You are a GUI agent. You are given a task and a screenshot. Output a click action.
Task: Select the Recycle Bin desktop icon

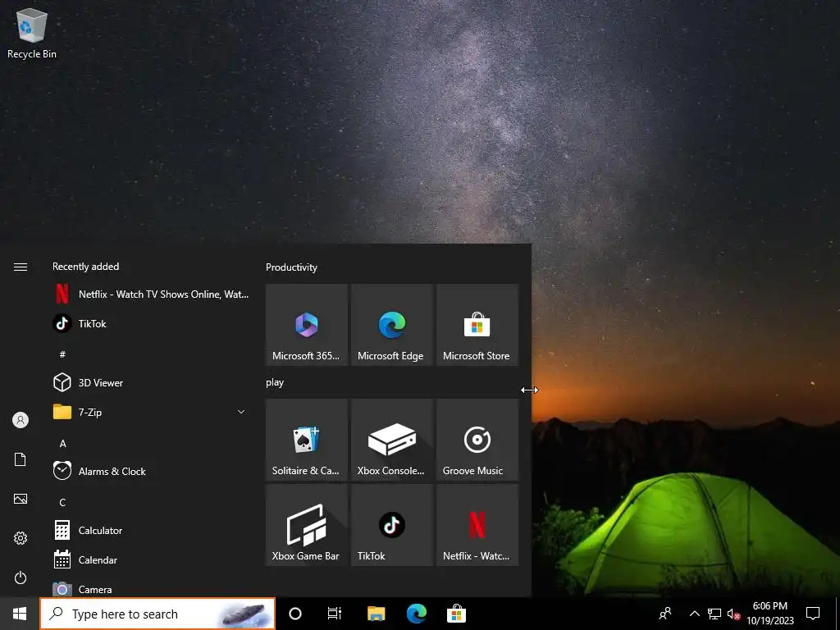tap(32, 33)
